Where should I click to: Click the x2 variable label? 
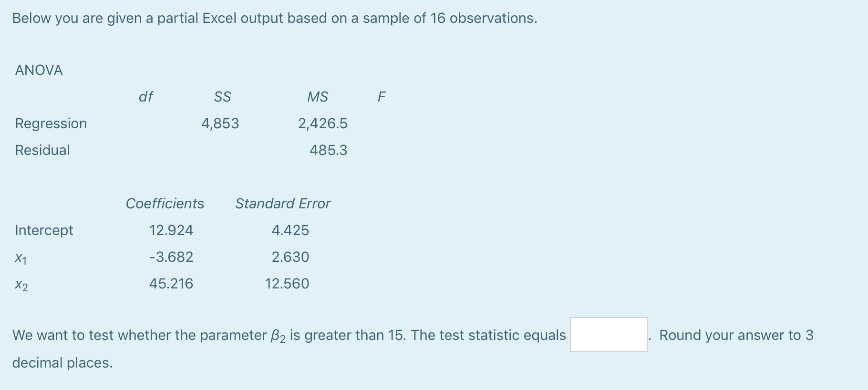click(x=21, y=285)
